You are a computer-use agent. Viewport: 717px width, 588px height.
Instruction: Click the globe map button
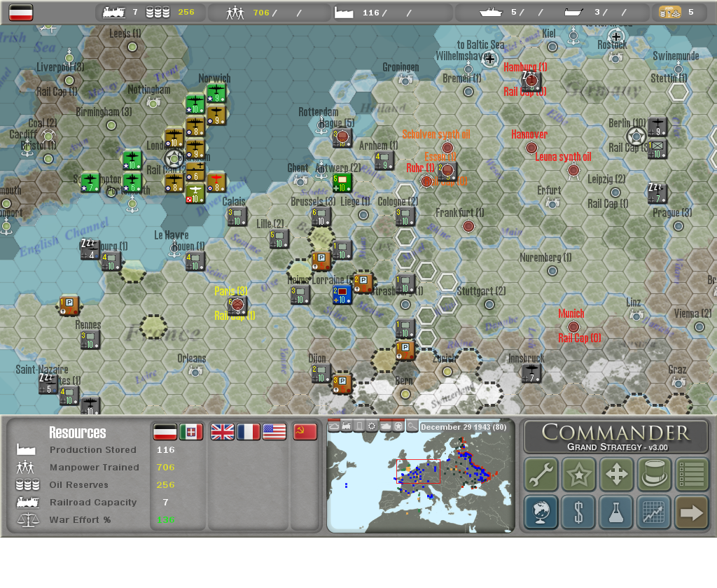click(541, 512)
